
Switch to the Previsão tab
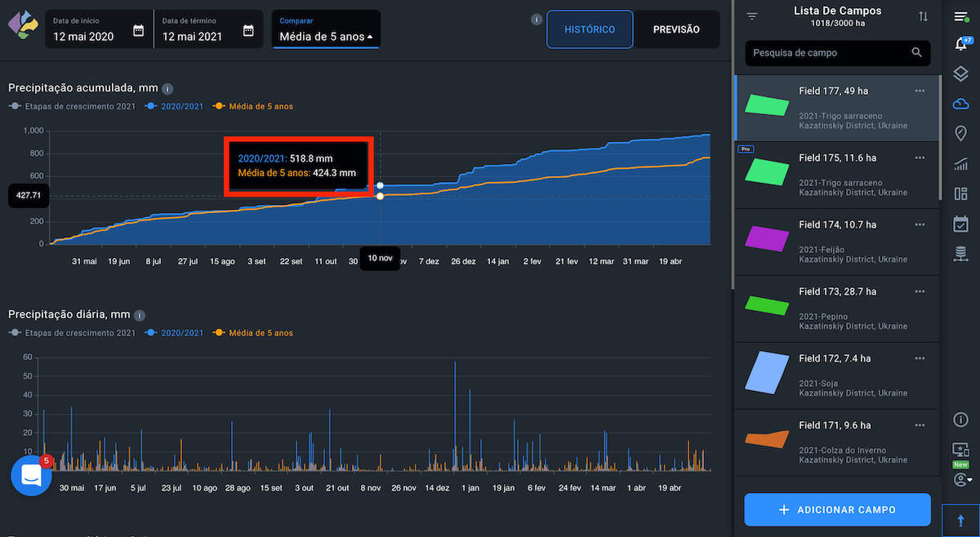click(676, 29)
